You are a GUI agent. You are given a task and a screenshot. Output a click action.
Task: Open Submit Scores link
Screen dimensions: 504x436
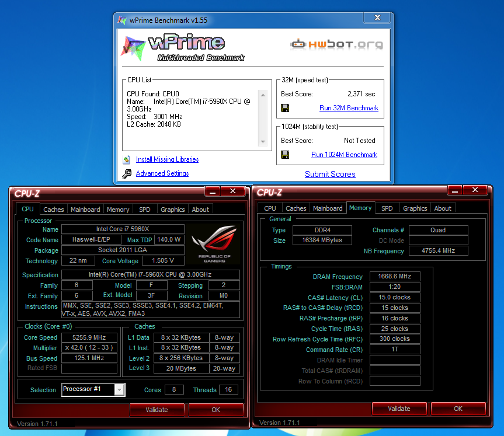[x=330, y=174]
